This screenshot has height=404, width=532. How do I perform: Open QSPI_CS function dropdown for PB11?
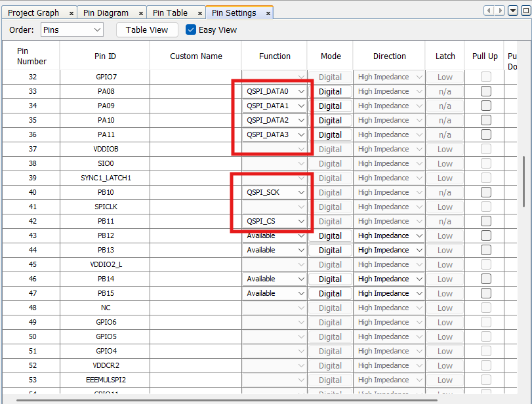pyautogui.click(x=274, y=221)
